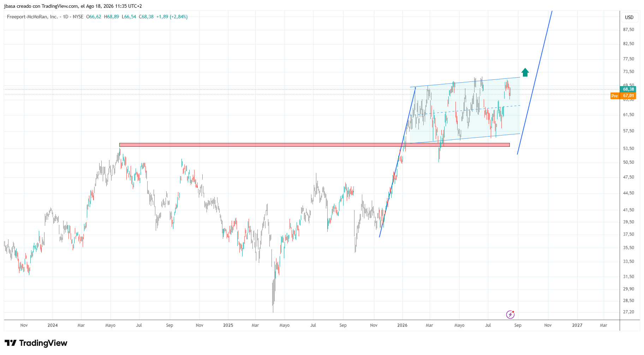Click the NYSE exchange label
644x355 pixels.
pos(78,17)
